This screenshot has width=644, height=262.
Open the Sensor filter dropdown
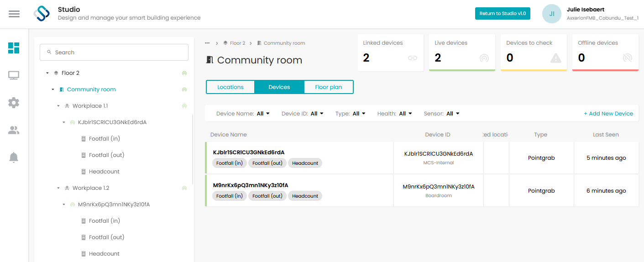pos(442,114)
